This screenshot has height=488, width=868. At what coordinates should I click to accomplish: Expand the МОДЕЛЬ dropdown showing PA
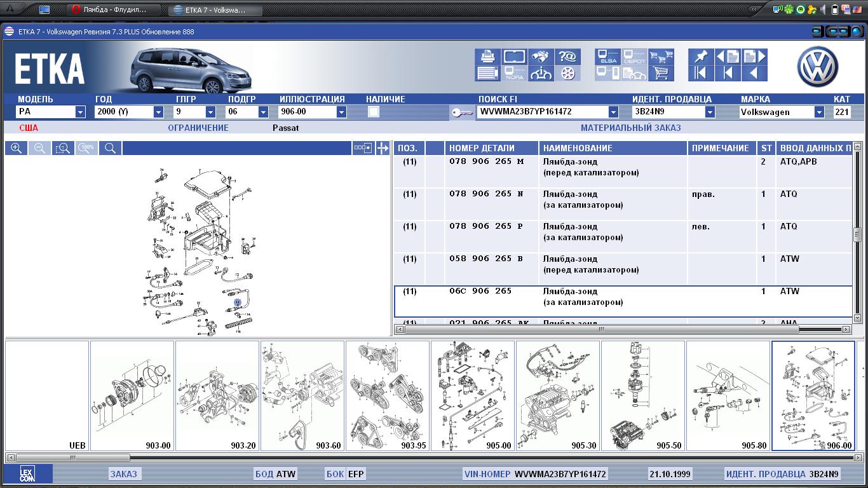point(80,112)
